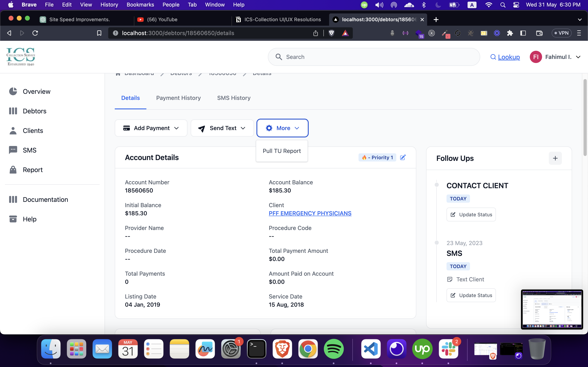Click the Report sidebar icon
Viewport: 588px width, 367px height.
point(13,170)
